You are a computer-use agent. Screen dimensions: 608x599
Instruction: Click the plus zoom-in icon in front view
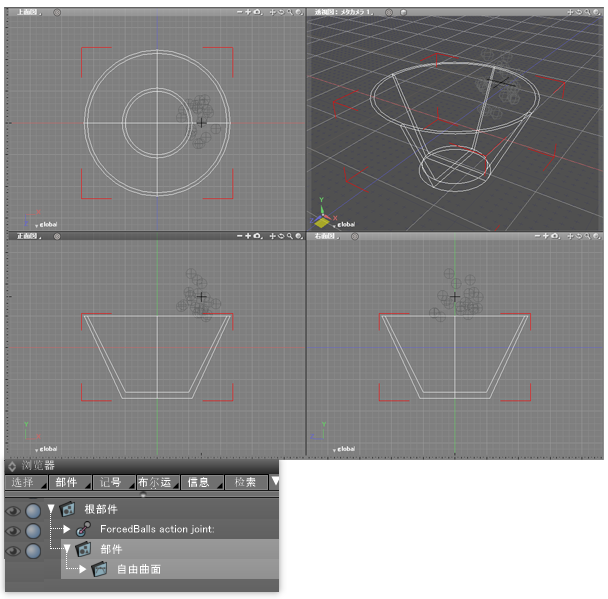pos(247,236)
